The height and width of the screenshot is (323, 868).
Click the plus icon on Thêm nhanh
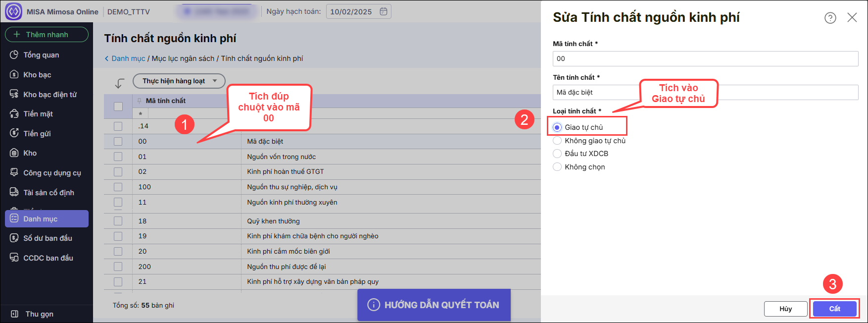[x=17, y=34]
